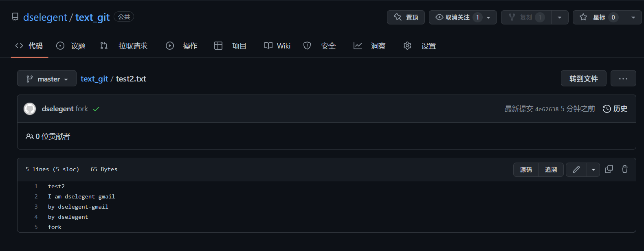Click the line 'by dselegent'
Viewport: 644px width, 251px height.
[68, 217]
